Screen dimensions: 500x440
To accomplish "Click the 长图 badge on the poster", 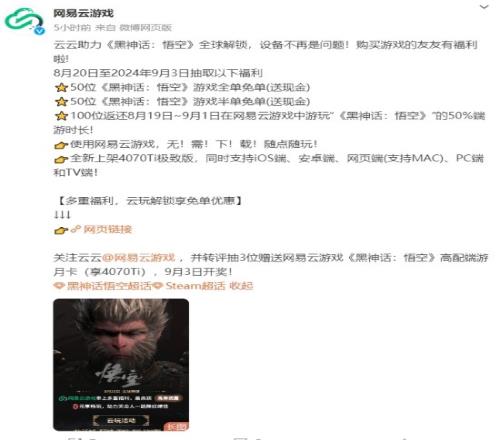I will click(x=176, y=426).
